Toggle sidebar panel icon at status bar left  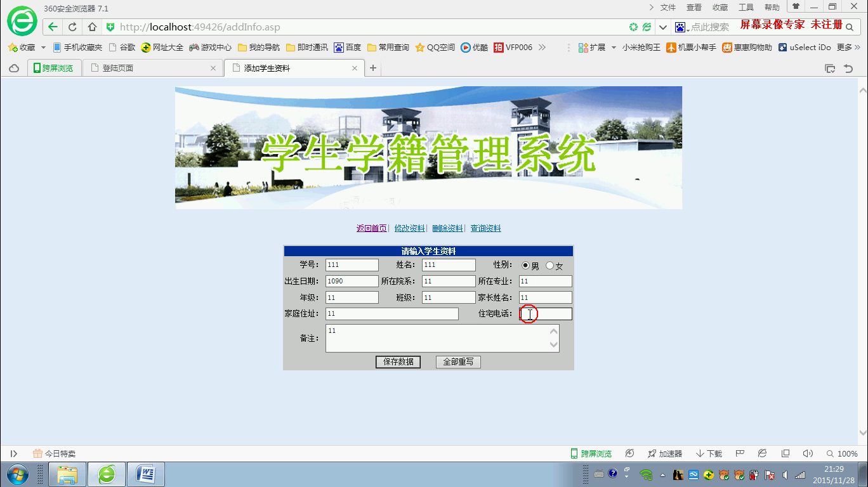point(13,453)
